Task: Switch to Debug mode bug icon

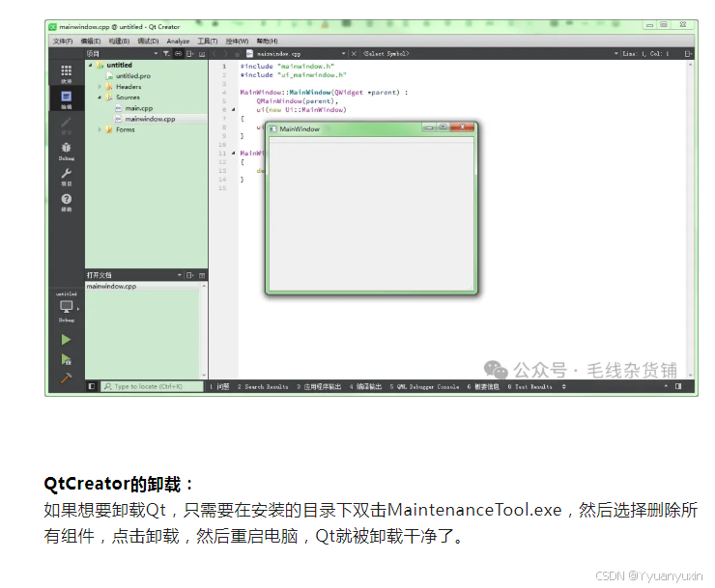Action: tap(66, 148)
